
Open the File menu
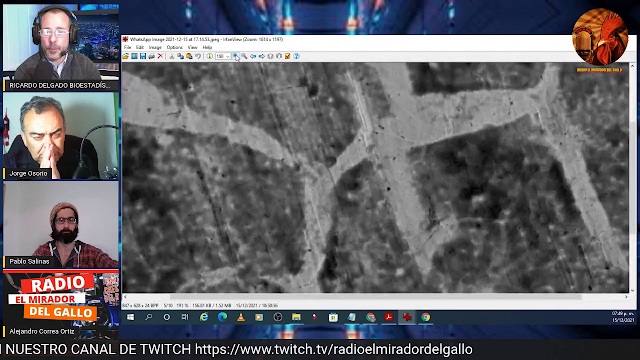[x=127, y=47]
